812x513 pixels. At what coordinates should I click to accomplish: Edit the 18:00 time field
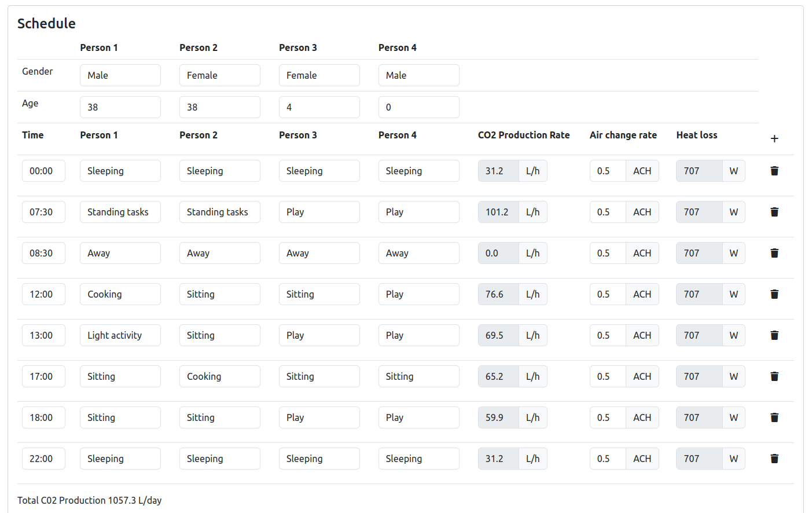[x=43, y=417]
